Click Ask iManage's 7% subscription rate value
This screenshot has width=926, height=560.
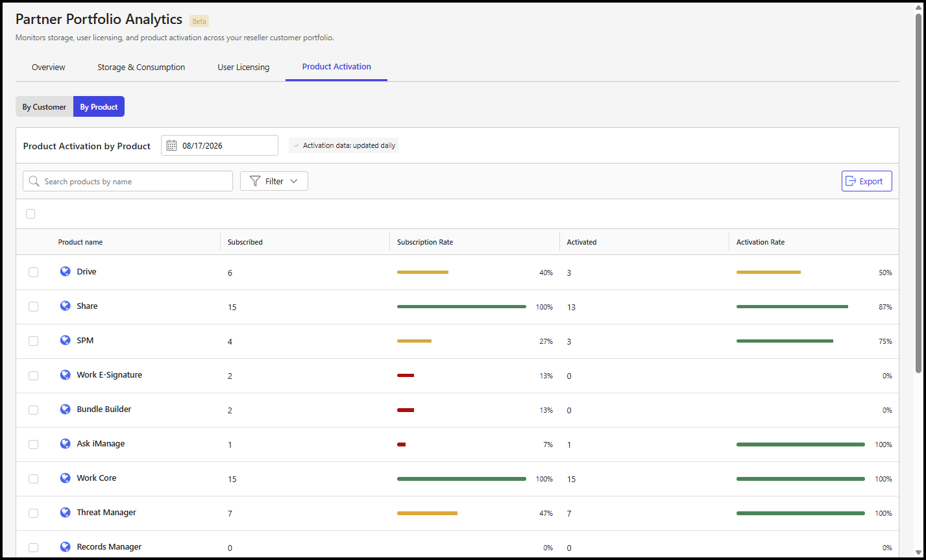click(x=548, y=444)
